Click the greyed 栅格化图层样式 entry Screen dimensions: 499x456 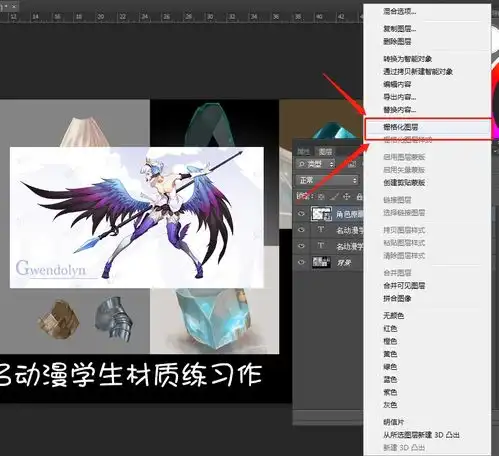(407, 140)
